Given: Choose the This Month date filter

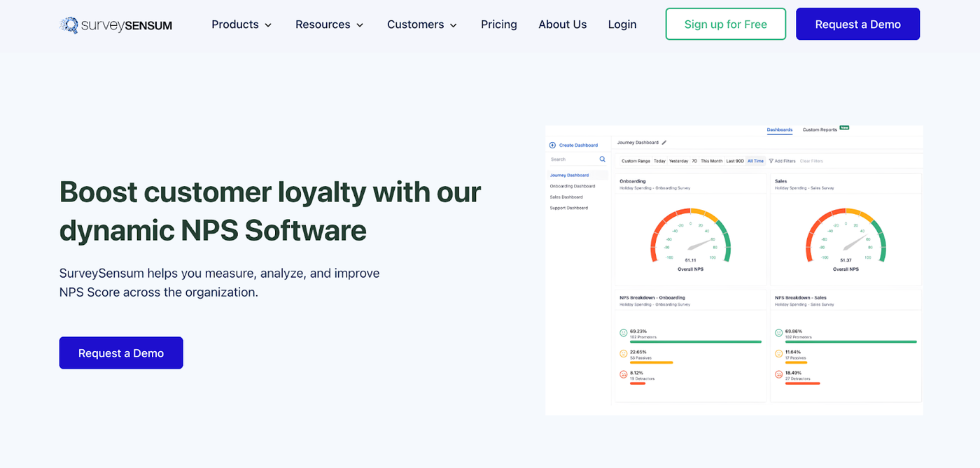Looking at the screenshot, I should pyautogui.click(x=712, y=161).
